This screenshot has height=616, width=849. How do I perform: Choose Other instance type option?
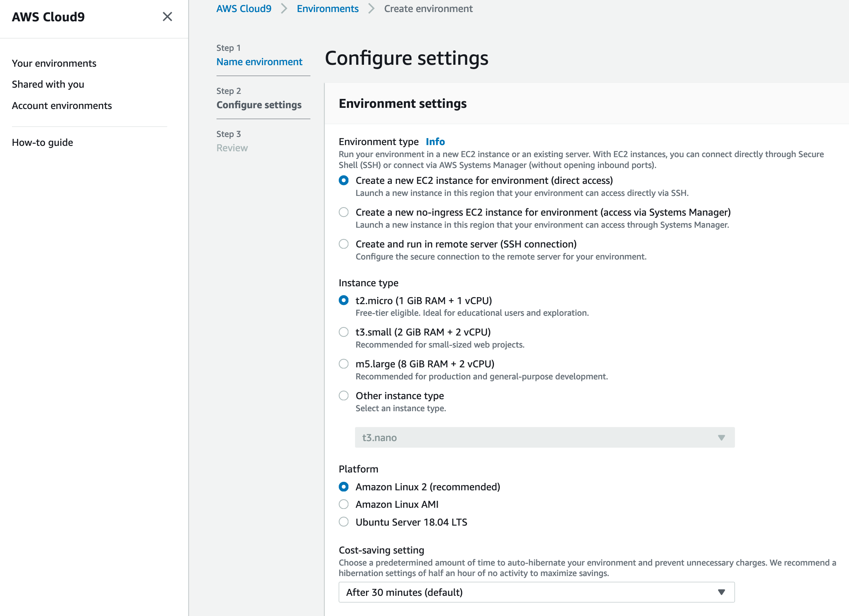click(x=344, y=396)
